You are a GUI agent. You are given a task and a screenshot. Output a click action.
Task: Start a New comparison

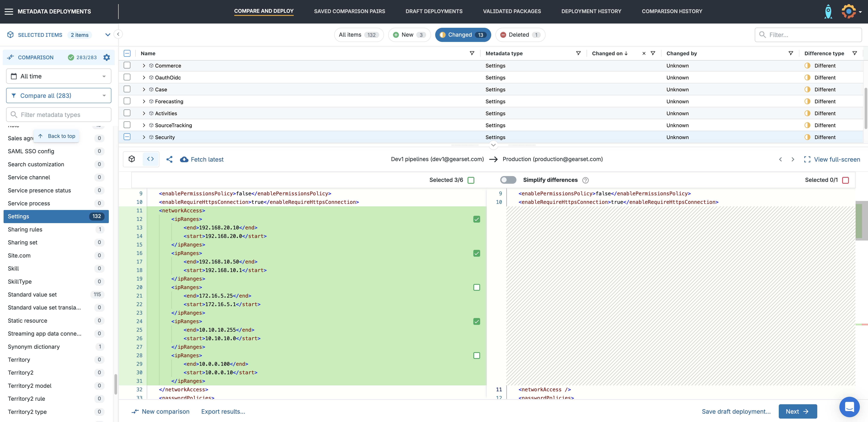[160, 412]
